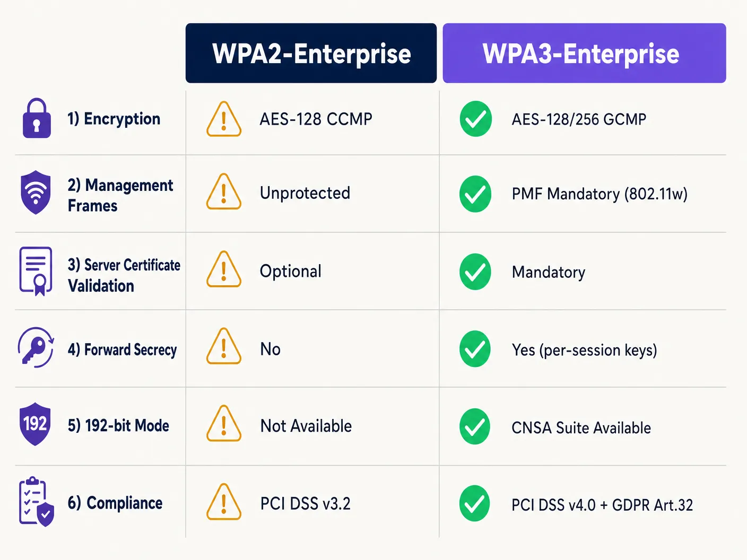
Task: Click warning triangle next to Unprotected
Action: coord(224,191)
